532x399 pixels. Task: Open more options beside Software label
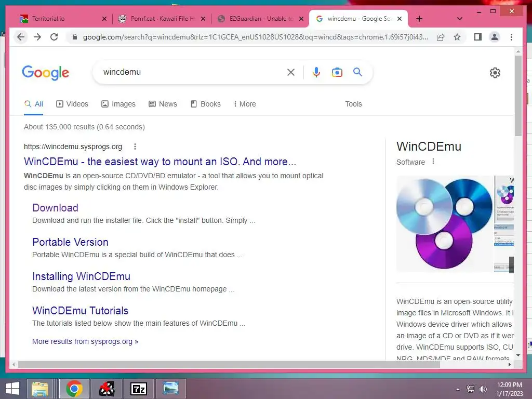coord(433,162)
